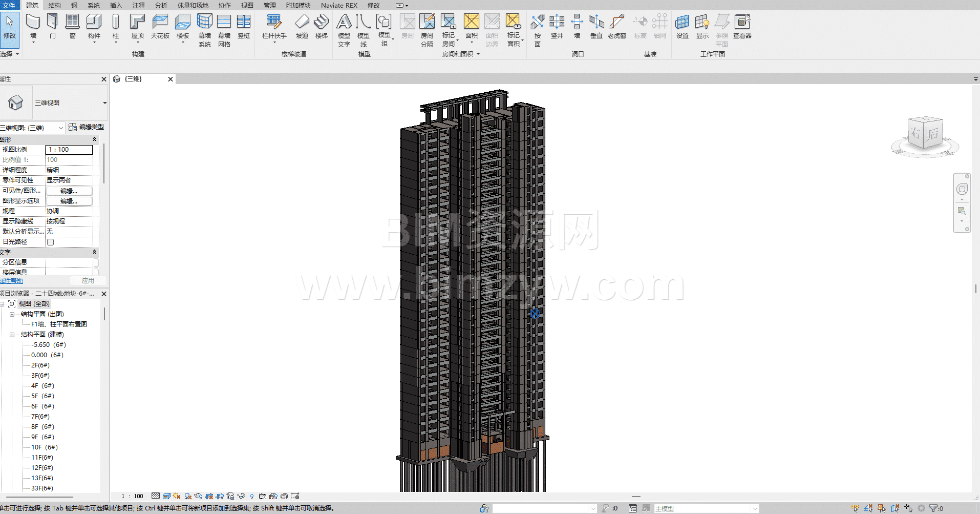Choose the Room Separator (房间分隔) tool
The height and width of the screenshot is (514, 980).
(x=427, y=31)
